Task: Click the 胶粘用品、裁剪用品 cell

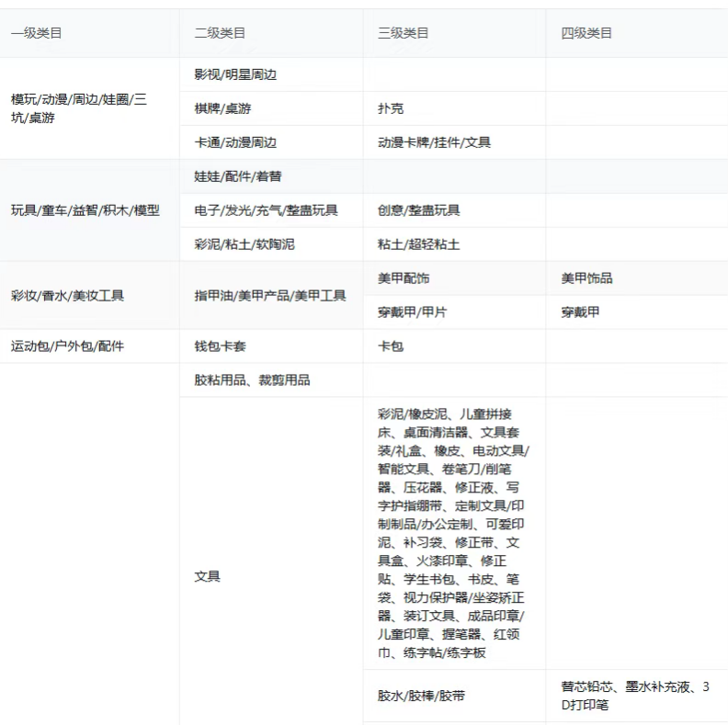Action: point(252,380)
